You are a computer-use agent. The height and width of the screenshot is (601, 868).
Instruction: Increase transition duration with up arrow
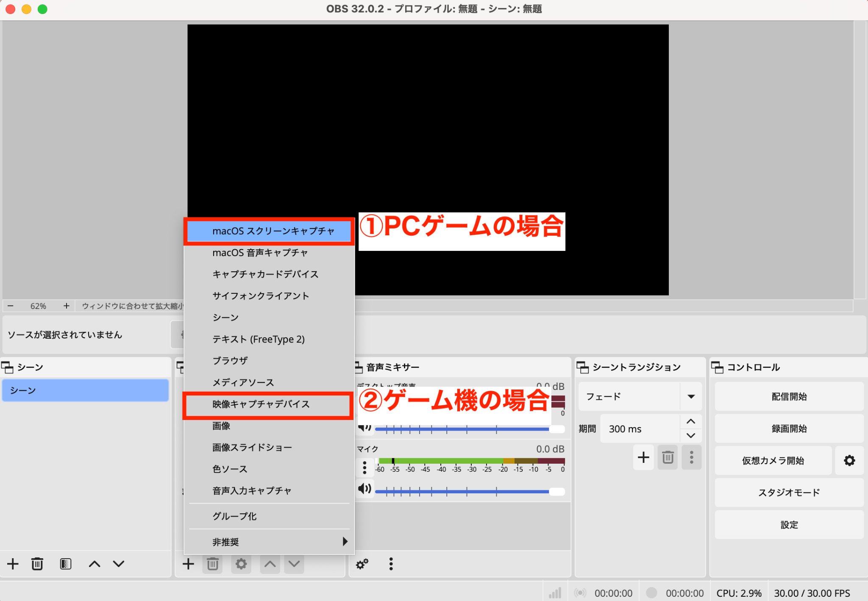(x=691, y=422)
